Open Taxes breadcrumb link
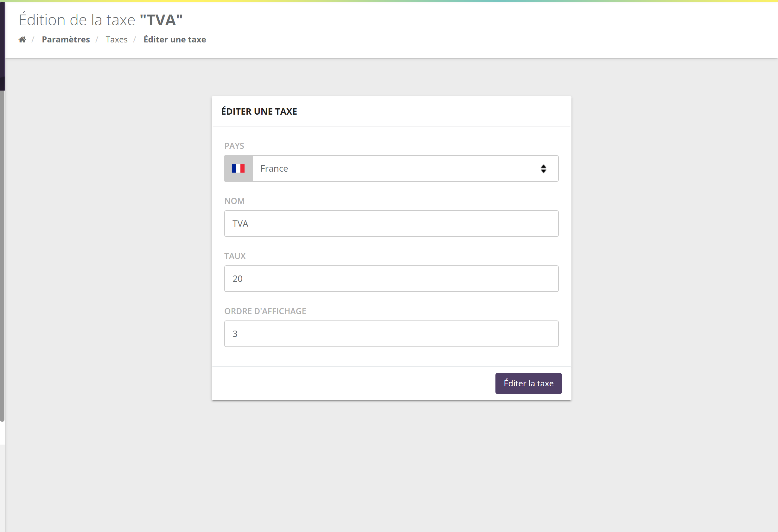Viewport: 778px width, 532px height. point(117,40)
